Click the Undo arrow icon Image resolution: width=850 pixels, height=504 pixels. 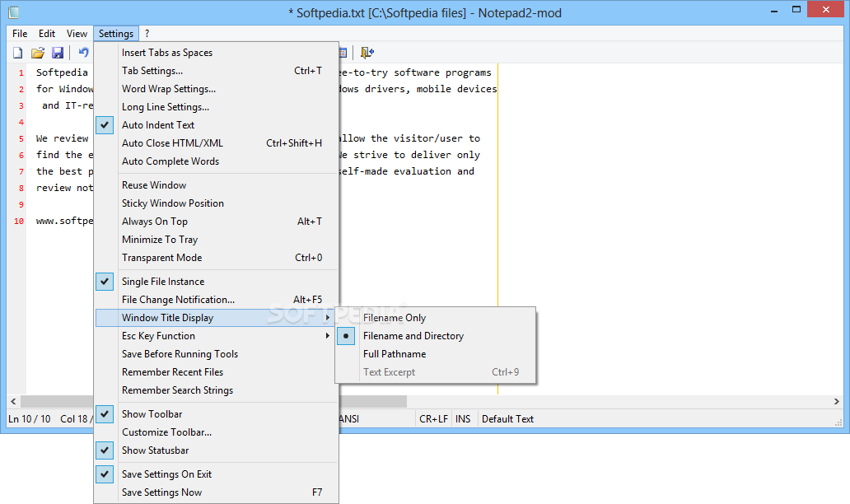pos(83,53)
